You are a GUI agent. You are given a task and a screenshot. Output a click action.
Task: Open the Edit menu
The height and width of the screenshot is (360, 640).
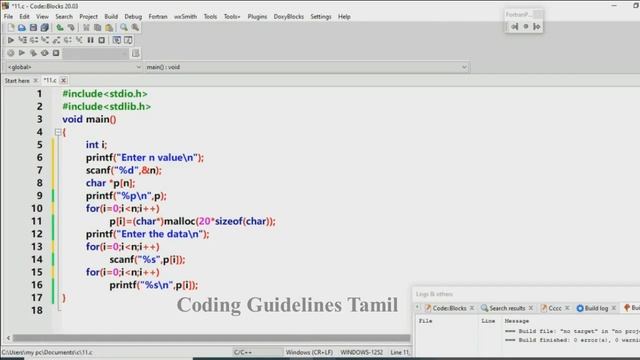point(24,17)
